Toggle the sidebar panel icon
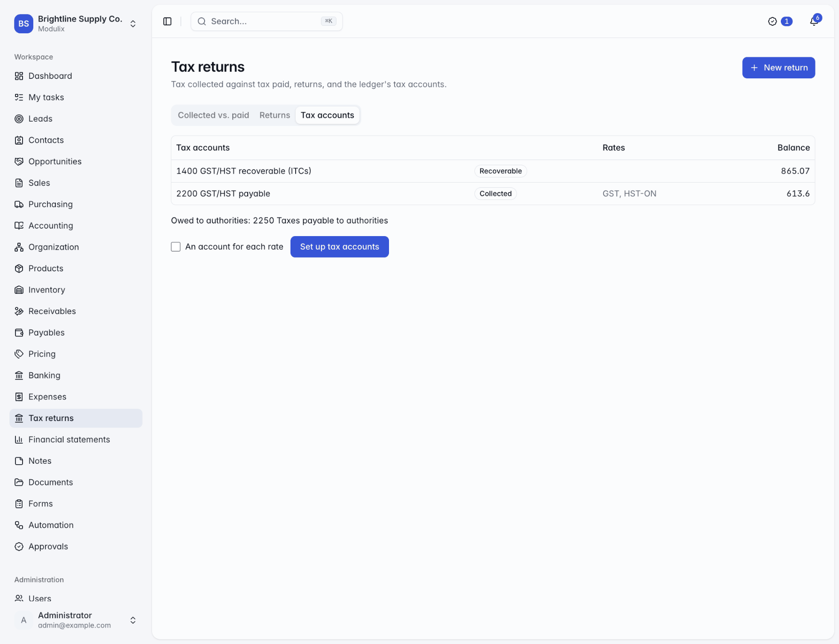Viewport: 839px width, 644px height. (x=168, y=21)
